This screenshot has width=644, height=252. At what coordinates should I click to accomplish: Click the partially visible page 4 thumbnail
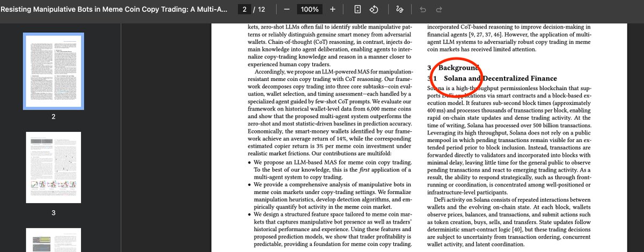[53, 240]
